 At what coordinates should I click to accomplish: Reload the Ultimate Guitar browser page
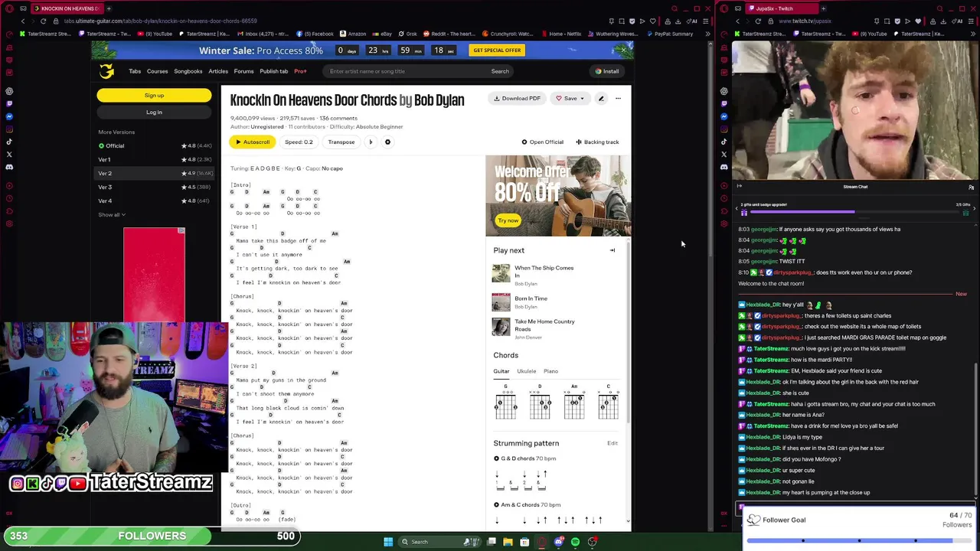[x=43, y=21]
